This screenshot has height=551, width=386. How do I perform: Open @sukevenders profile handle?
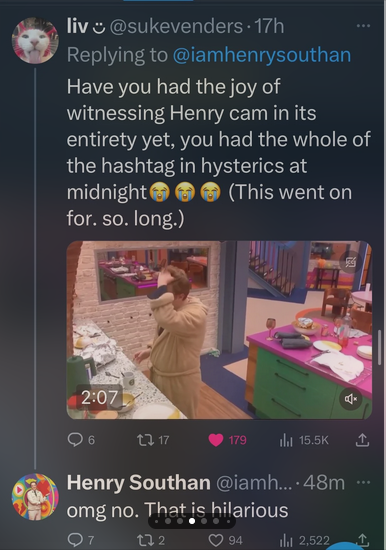tap(176, 27)
